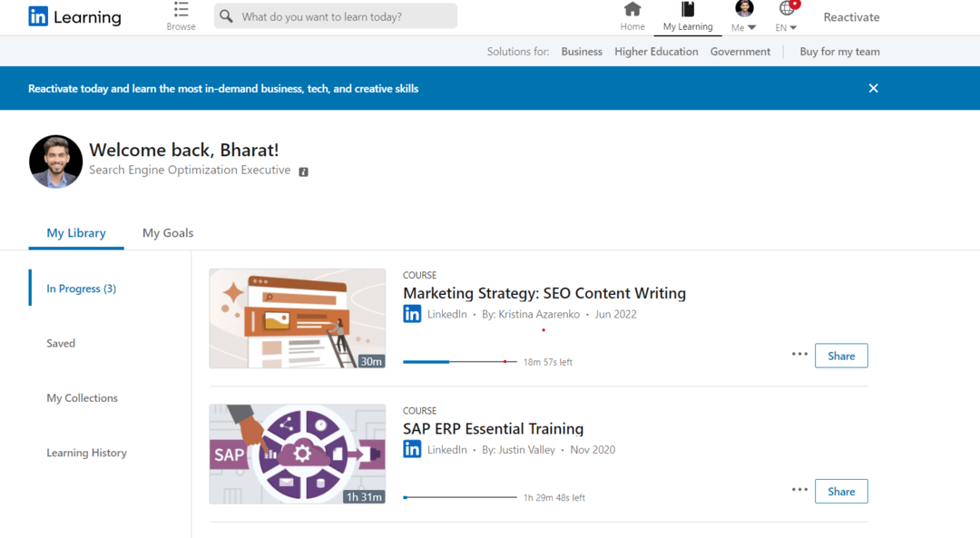Click the info icon beside Bharat's headline
This screenshot has height=538, width=980.
[x=303, y=171]
